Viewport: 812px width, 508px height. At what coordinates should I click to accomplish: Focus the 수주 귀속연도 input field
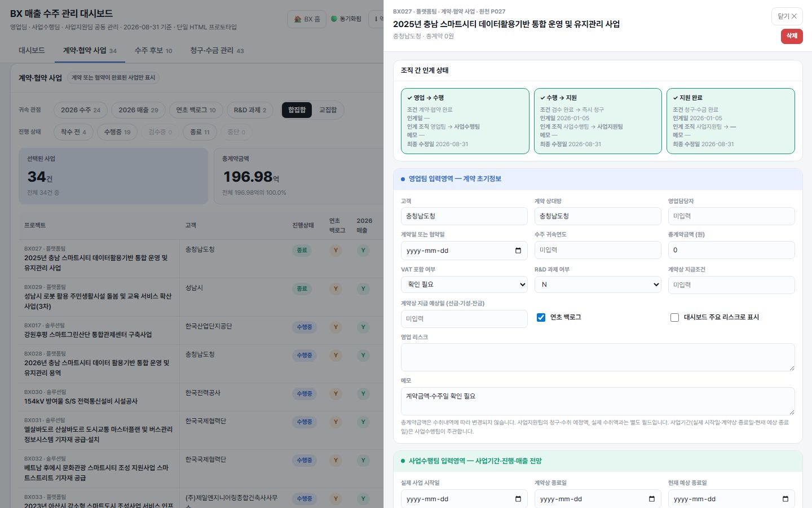[598, 250]
